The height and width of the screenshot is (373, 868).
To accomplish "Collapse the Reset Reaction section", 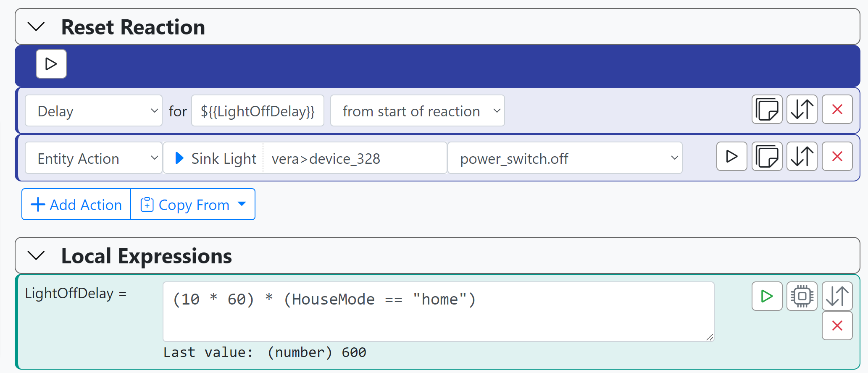I will (36, 27).
